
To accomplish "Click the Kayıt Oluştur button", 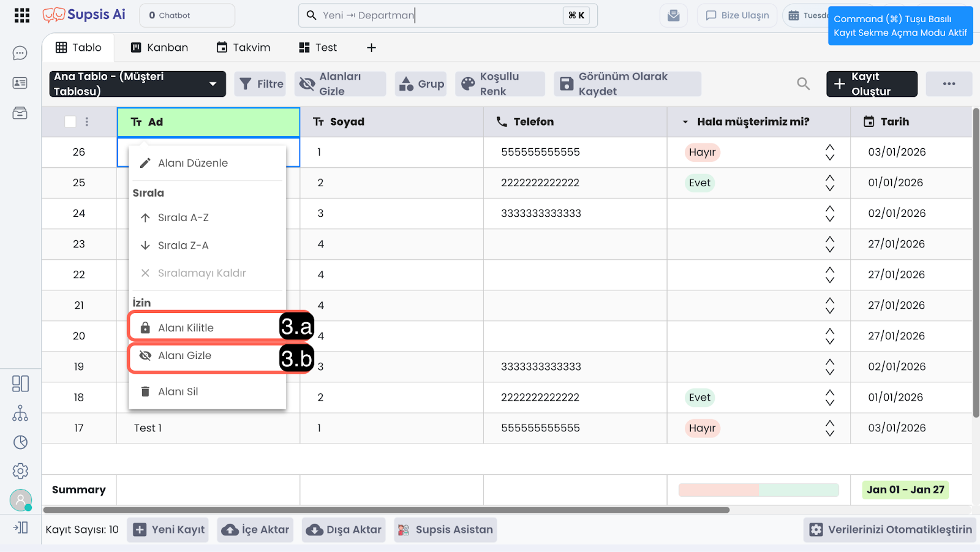I will point(871,84).
